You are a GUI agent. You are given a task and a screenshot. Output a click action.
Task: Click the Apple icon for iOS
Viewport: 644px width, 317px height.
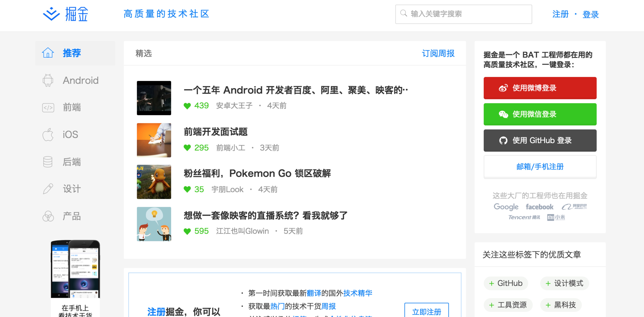(48, 134)
